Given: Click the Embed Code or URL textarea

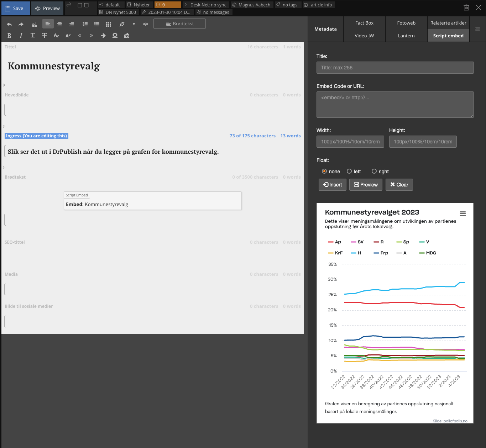Looking at the screenshot, I should [x=395, y=105].
